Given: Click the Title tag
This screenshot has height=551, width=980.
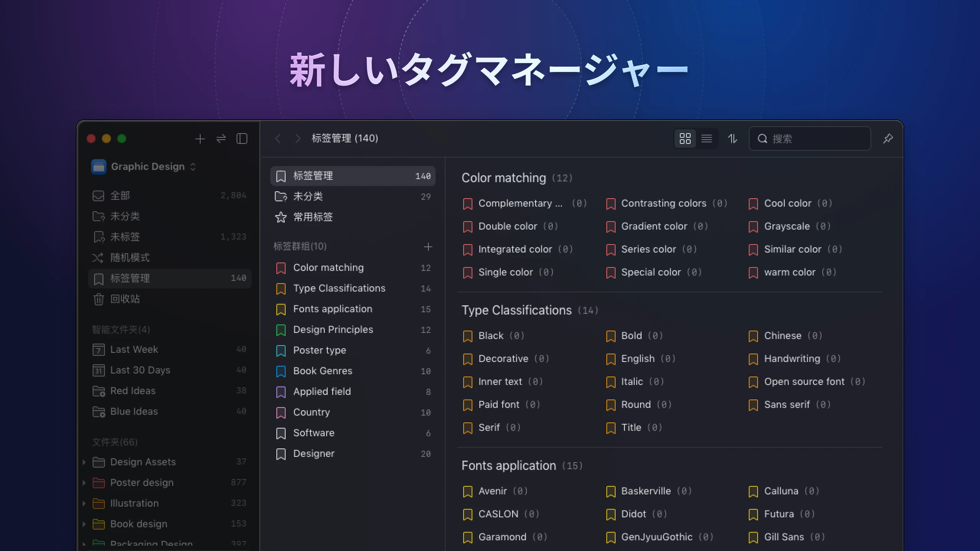Looking at the screenshot, I should [x=634, y=428].
